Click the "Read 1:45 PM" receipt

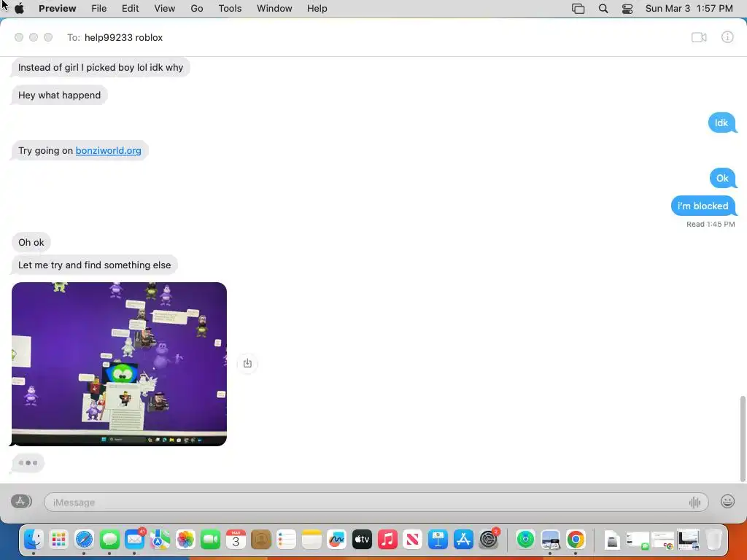pyautogui.click(x=711, y=225)
